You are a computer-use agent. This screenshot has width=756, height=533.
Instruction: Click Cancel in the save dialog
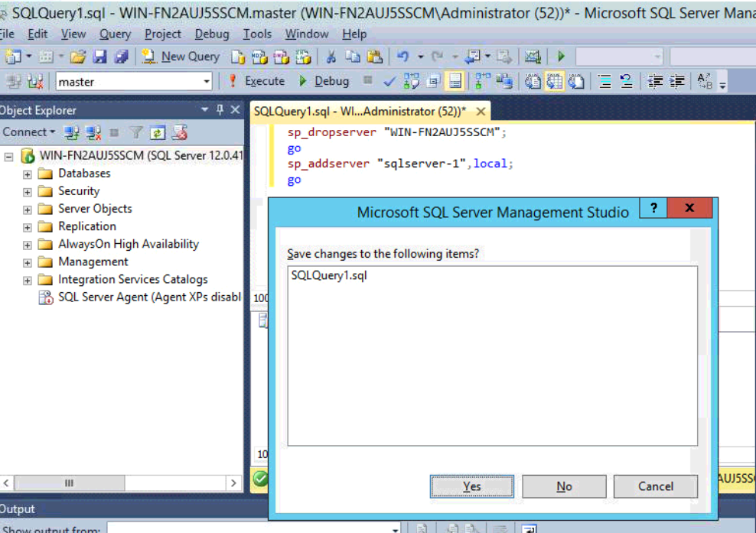655,486
